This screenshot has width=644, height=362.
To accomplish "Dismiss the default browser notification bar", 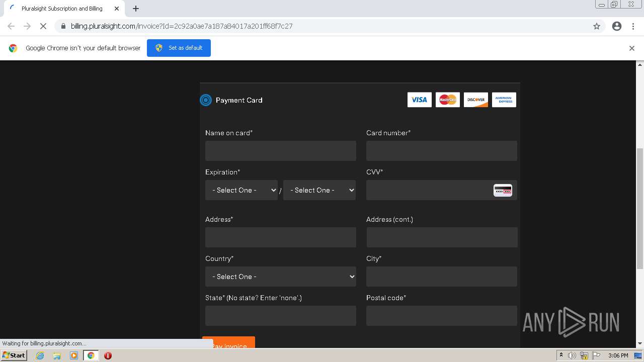I will (632, 48).
